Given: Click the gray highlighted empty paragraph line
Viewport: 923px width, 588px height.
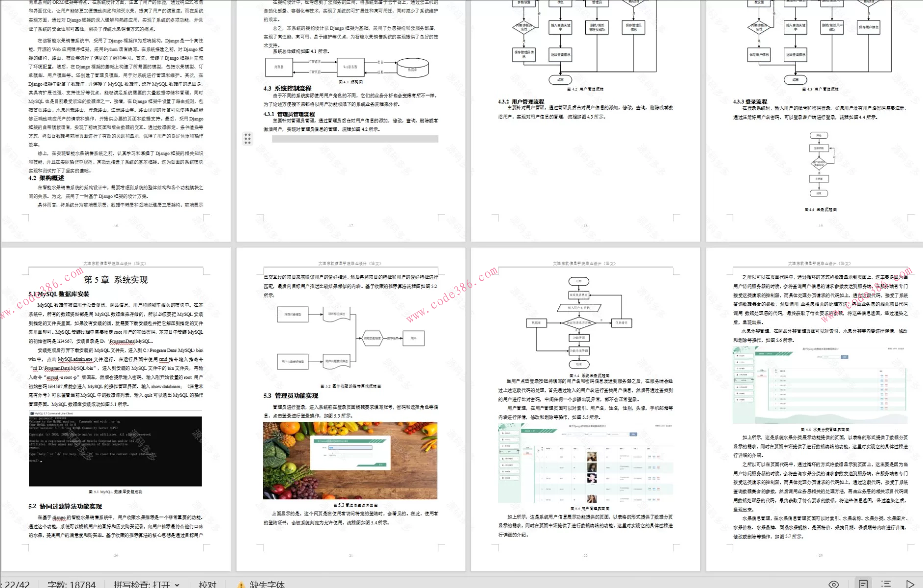Looking at the screenshot, I should 355,139.
